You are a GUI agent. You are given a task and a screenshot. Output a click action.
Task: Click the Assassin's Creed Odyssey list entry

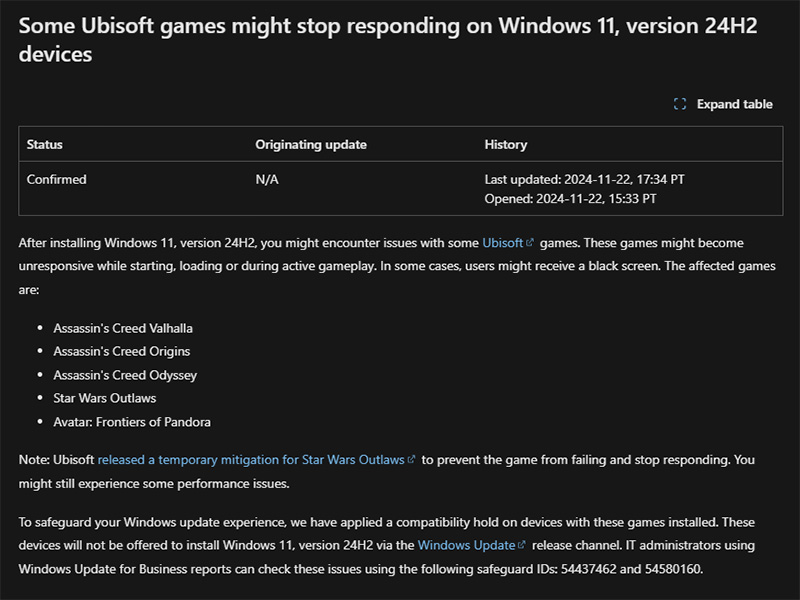click(125, 375)
